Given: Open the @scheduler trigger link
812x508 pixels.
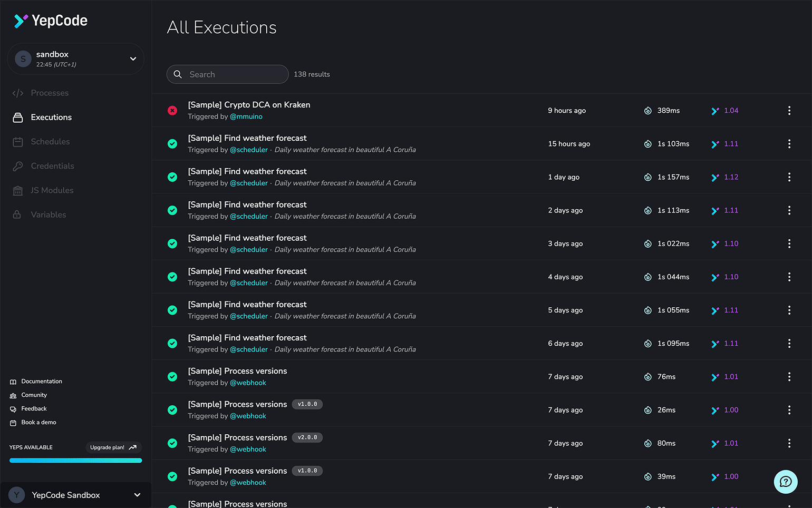Looking at the screenshot, I should [249, 150].
